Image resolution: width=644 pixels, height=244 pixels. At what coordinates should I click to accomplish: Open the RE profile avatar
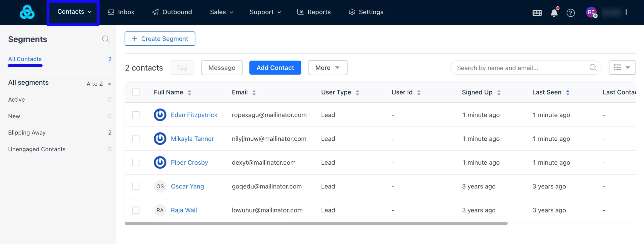(x=591, y=12)
